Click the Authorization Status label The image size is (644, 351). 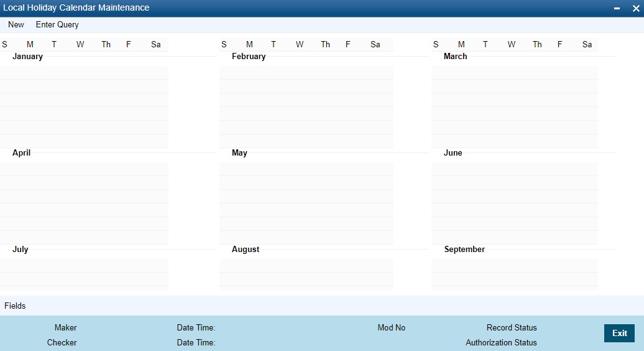click(501, 342)
